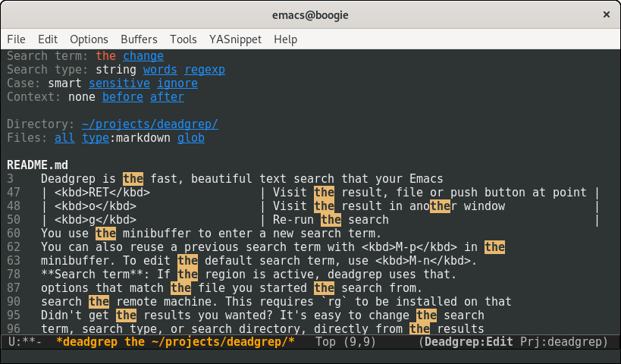Choose the 'type' files filter
621x364 pixels.
tap(95, 138)
